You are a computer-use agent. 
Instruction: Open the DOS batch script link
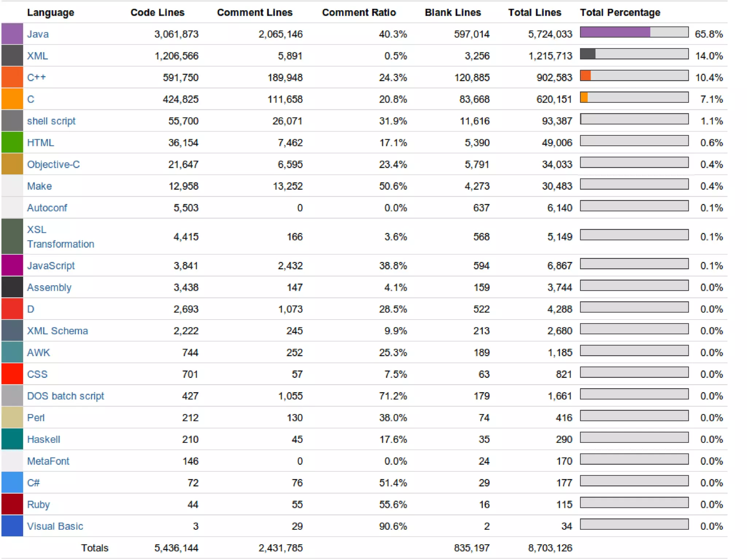click(x=65, y=396)
